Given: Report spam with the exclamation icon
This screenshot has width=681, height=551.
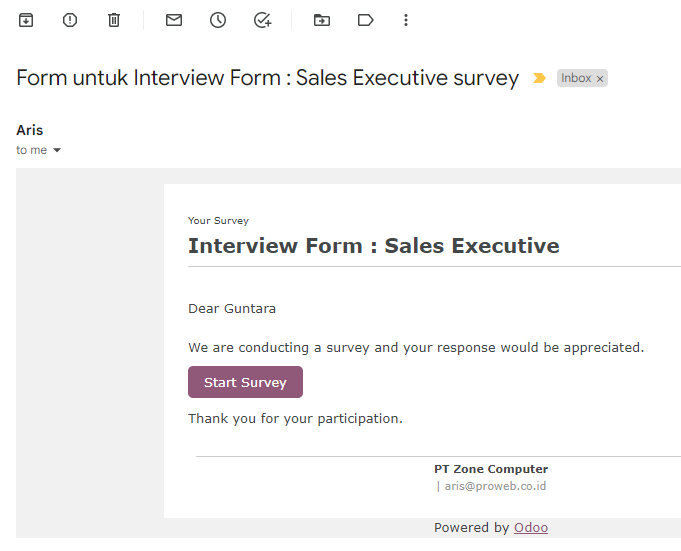Looking at the screenshot, I should (70, 20).
